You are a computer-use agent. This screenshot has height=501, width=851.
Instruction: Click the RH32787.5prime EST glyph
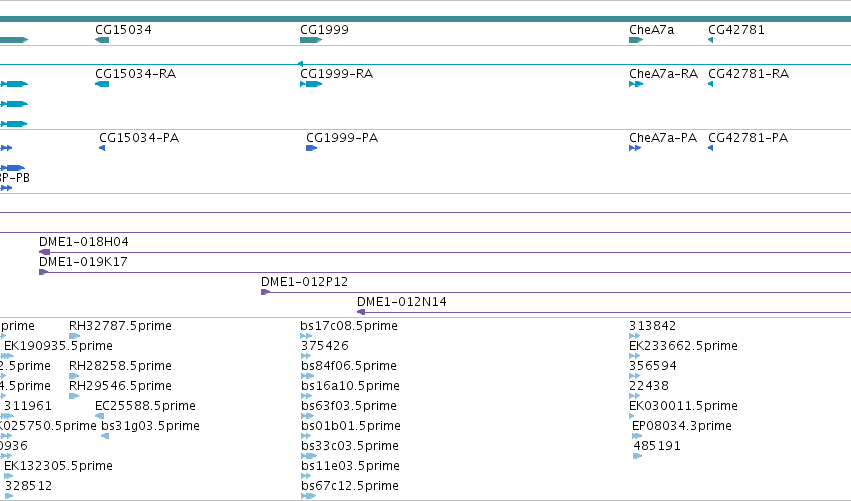tap(74, 336)
